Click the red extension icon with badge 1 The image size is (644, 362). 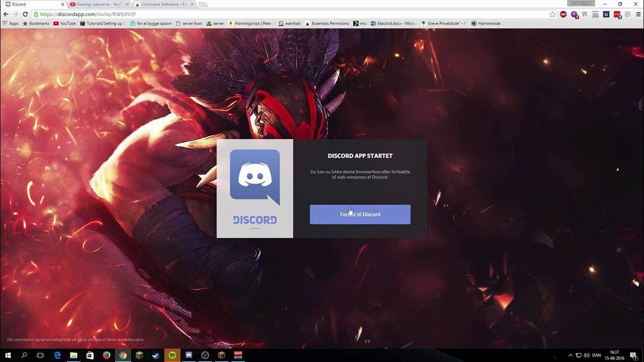[617, 14]
